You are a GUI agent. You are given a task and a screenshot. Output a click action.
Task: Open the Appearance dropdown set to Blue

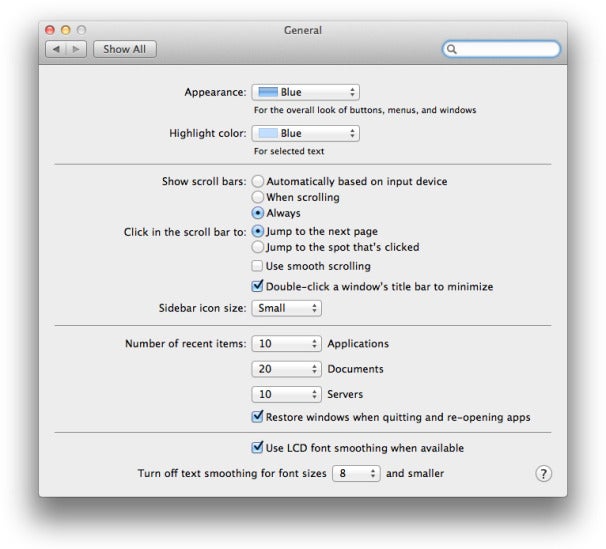point(305,92)
